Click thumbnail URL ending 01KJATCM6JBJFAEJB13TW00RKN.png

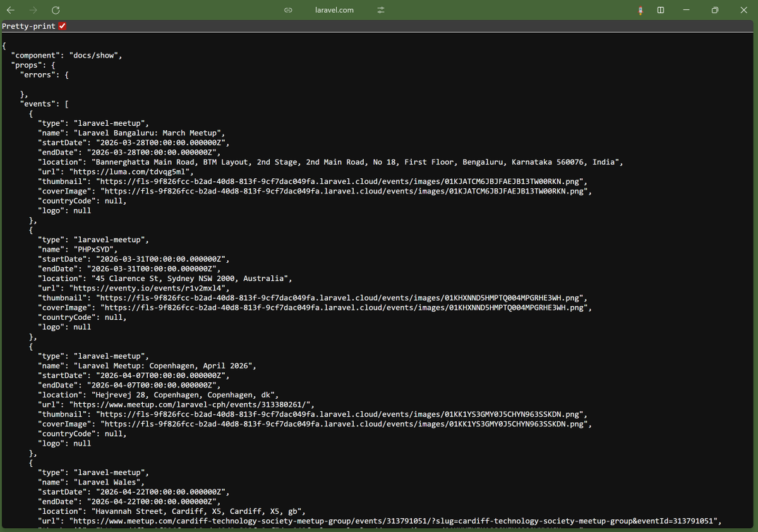tap(342, 181)
